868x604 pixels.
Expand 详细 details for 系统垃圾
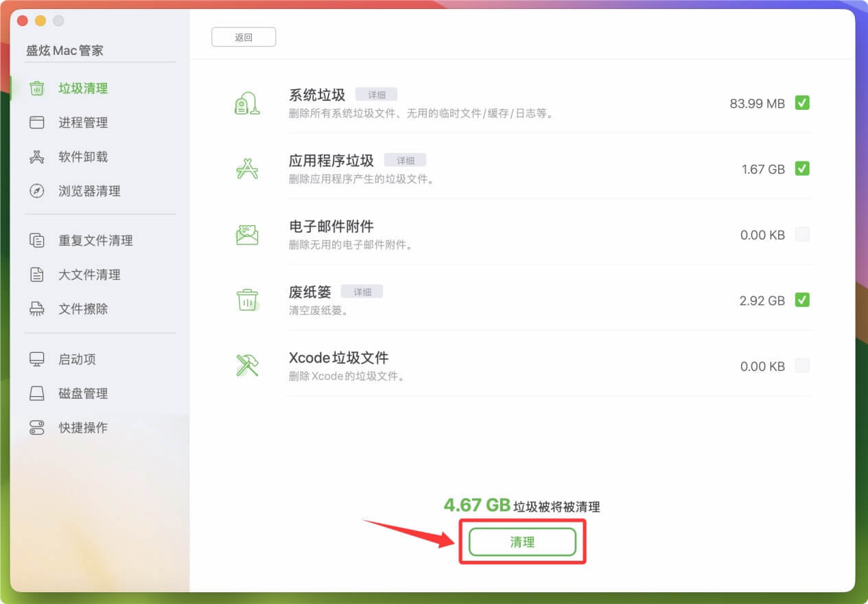pyautogui.click(x=377, y=94)
